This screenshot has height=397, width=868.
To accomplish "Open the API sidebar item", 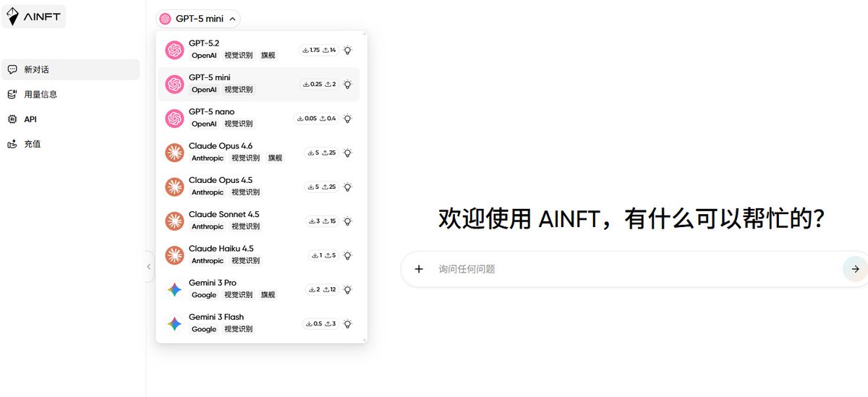I will click(70, 119).
